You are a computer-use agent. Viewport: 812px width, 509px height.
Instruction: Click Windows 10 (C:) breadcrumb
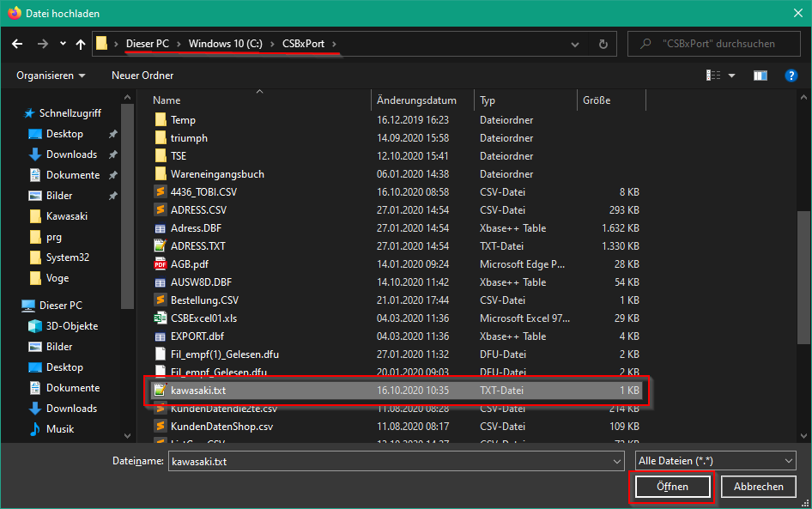(x=225, y=44)
